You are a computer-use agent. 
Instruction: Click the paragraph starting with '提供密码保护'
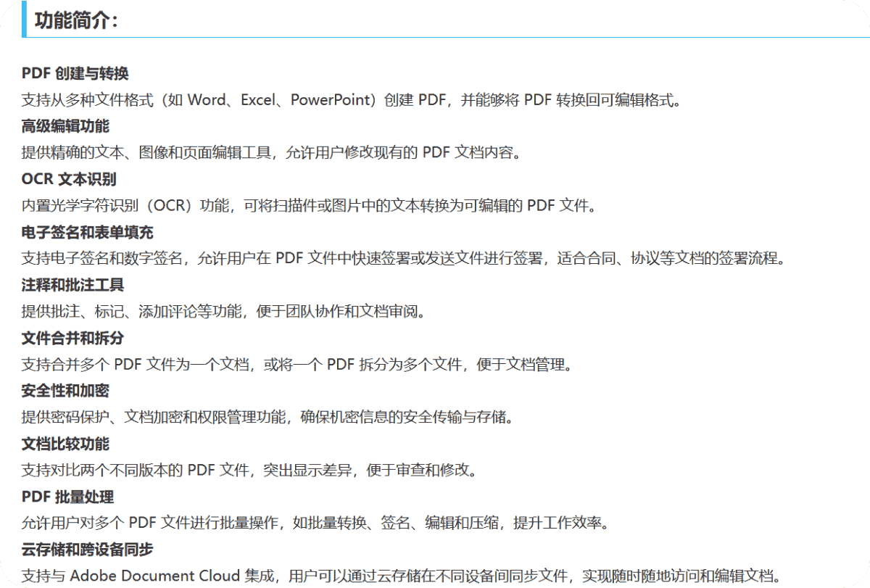tap(267, 417)
